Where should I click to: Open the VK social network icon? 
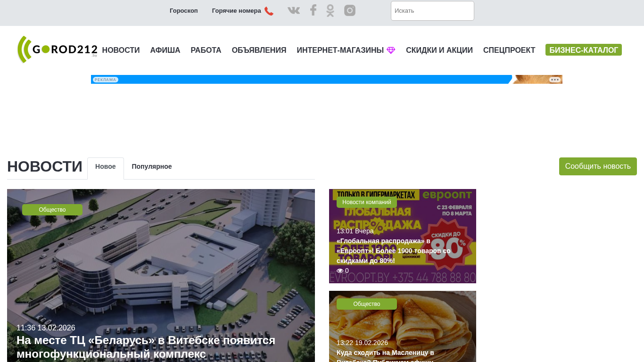[x=294, y=10]
